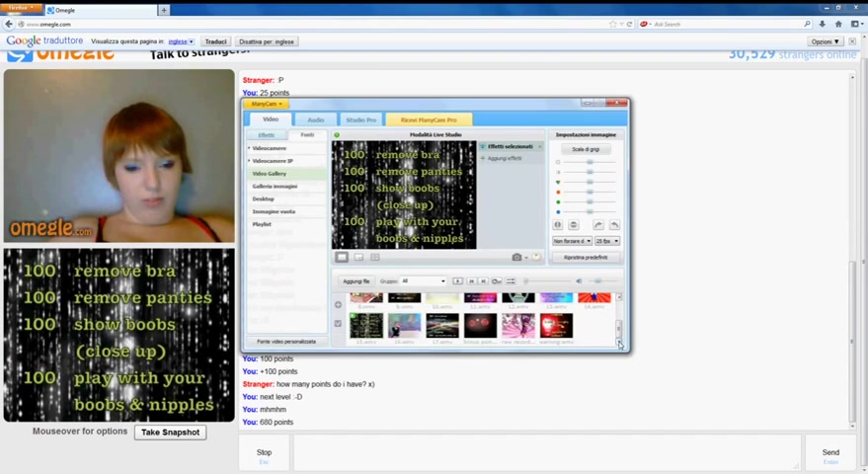The height and width of the screenshot is (474, 868).
Task: Open the Gruppo dropdown set to All
Action: (424, 281)
